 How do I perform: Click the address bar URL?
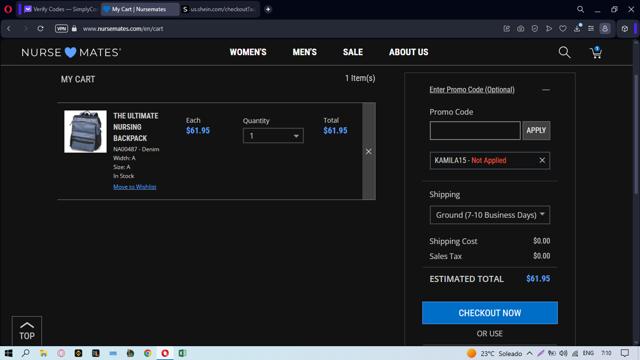click(x=123, y=29)
